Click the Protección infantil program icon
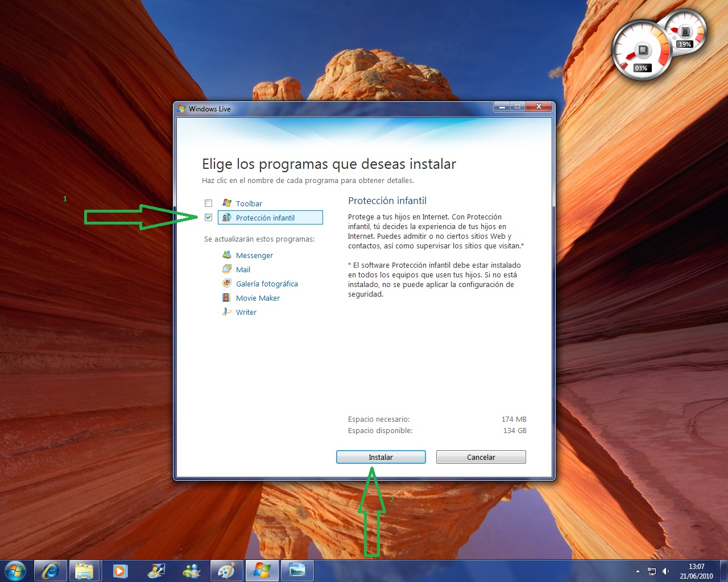This screenshot has height=582, width=728. tap(227, 217)
